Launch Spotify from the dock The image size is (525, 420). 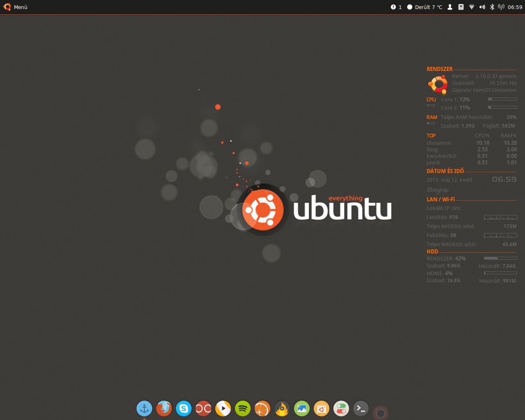(243, 409)
